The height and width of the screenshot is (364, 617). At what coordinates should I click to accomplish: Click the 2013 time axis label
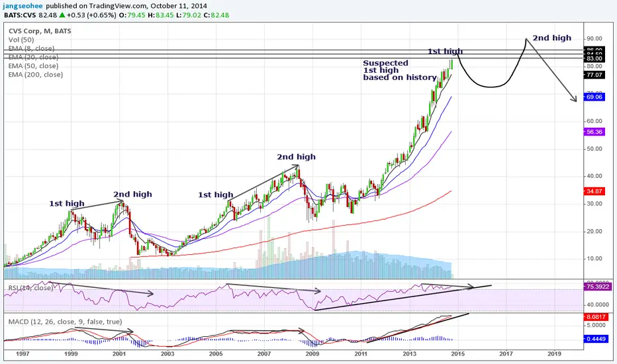pyautogui.click(x=409, y=354)
